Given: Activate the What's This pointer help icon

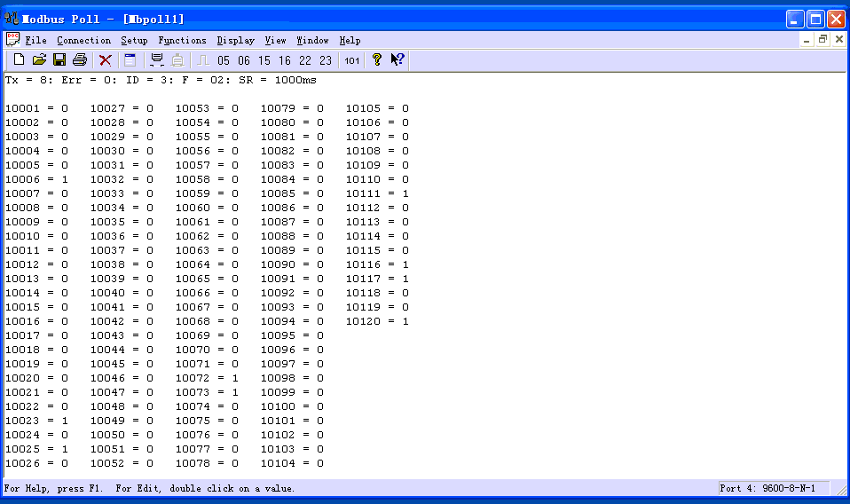Looking at the screenshot, I should pos(397,60).
